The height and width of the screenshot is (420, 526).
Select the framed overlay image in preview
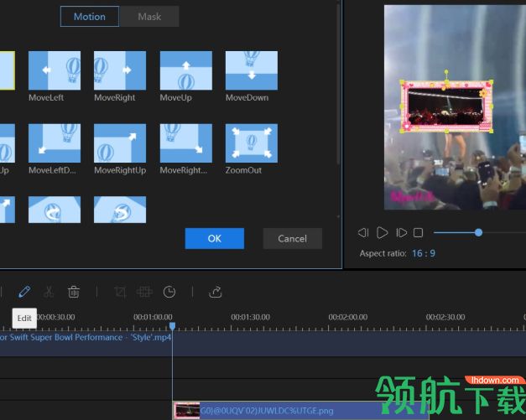(446, 106)
